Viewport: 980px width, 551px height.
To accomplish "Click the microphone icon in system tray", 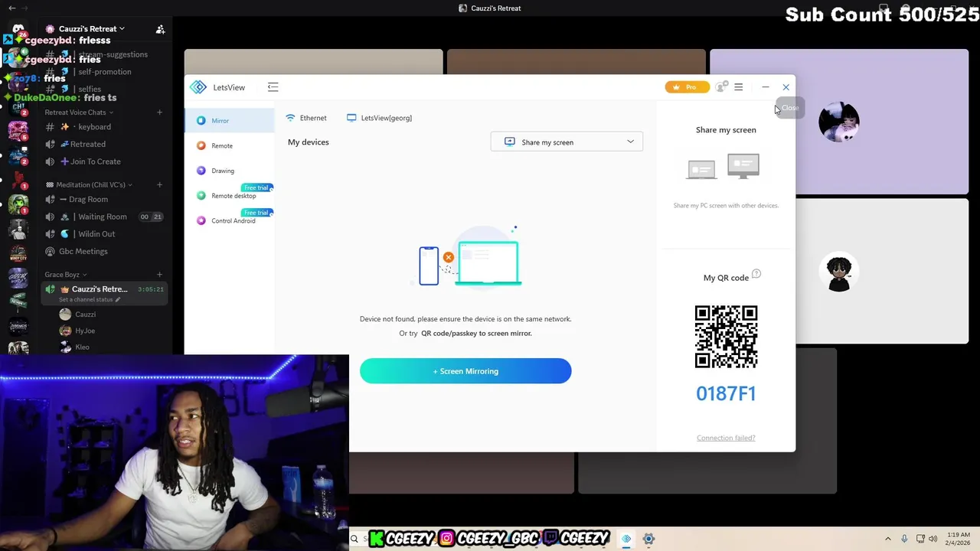I will pyautogui.click(x=904, y=539).
